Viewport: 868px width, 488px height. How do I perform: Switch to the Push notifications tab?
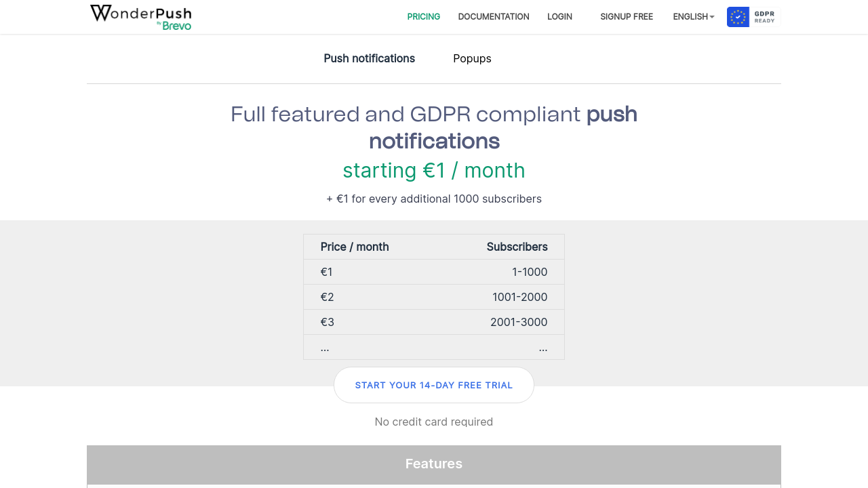370,58
